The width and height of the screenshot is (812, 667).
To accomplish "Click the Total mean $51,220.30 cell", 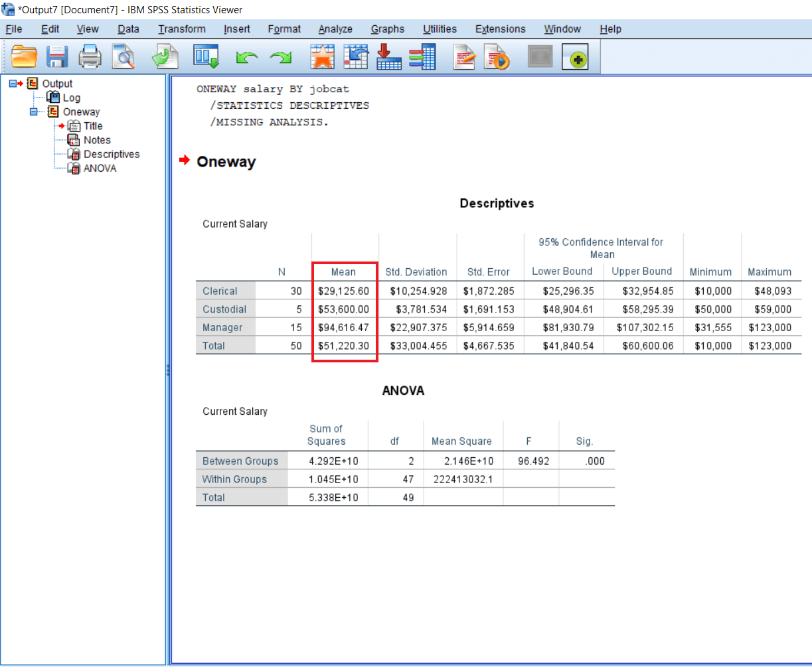I will 343,346.
